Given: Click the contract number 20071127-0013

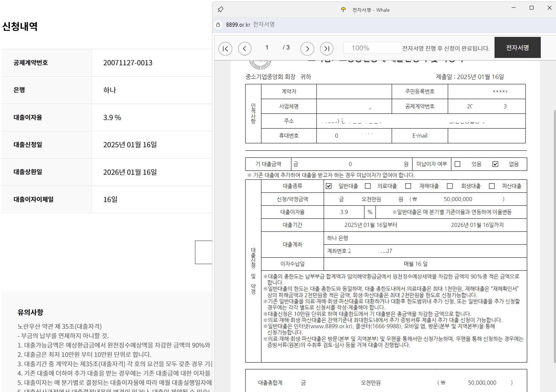Looking at the screenshot, I should click(128, 63).
